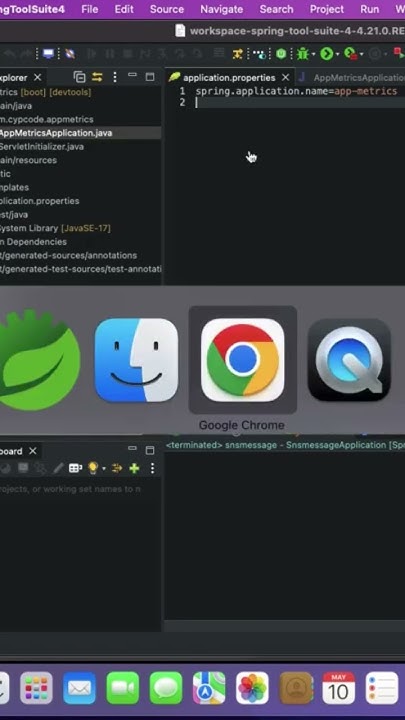Select AppMetricsApplication.java in the tree

56,133
